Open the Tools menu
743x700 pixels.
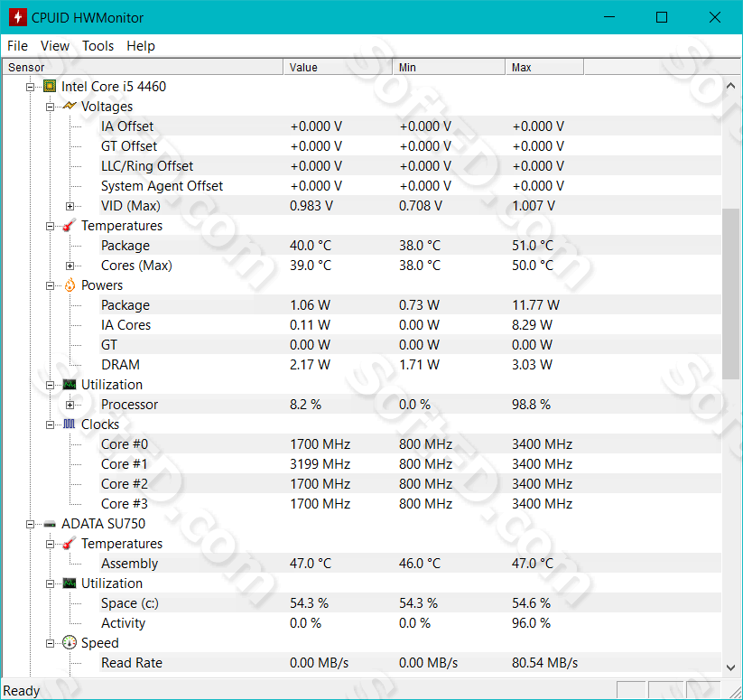coord(98,46)
